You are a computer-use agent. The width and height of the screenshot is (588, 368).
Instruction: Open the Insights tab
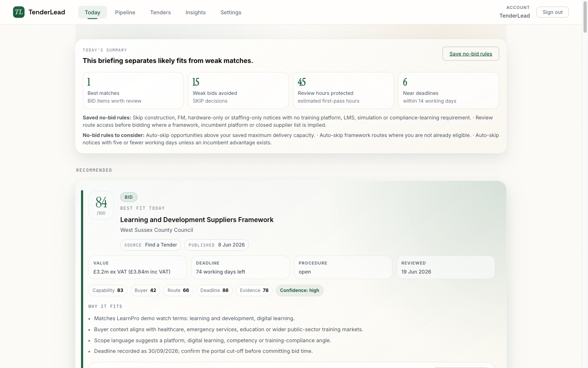[x=196, y=12]
